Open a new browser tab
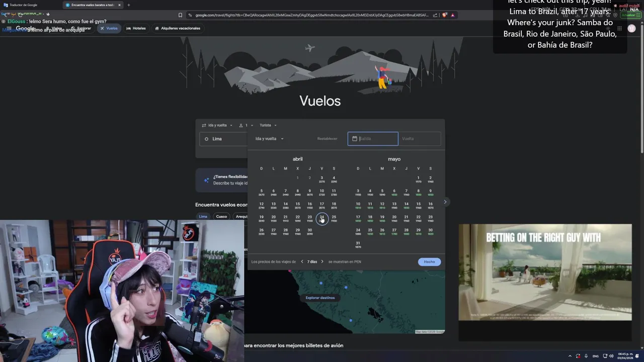644x362 pixels. click(128, 5)
